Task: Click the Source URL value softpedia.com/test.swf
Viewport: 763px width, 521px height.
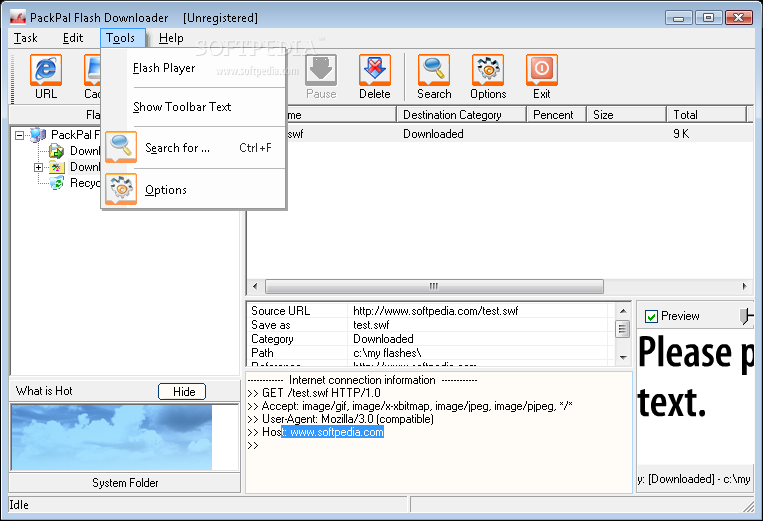Action: click(x=436, y=311)
